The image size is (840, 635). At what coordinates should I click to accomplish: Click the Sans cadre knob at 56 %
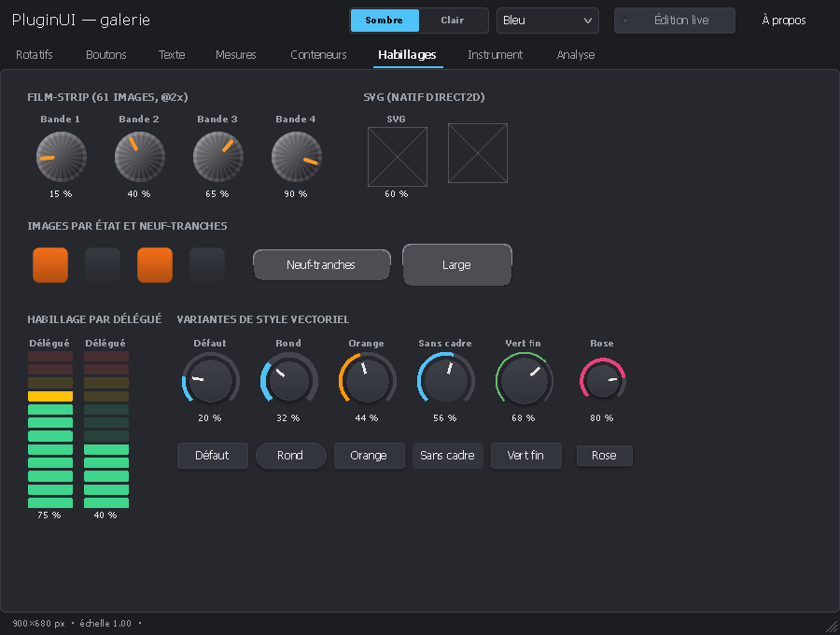pyautogui.click(x=446, y=380)
